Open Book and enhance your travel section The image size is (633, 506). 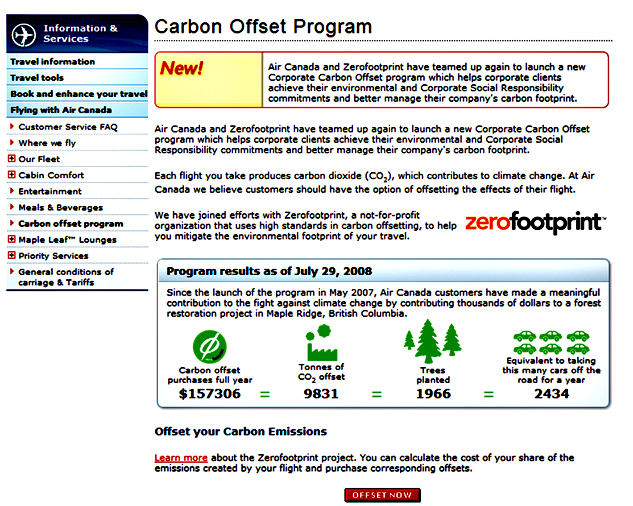click(x=77, y=94)
